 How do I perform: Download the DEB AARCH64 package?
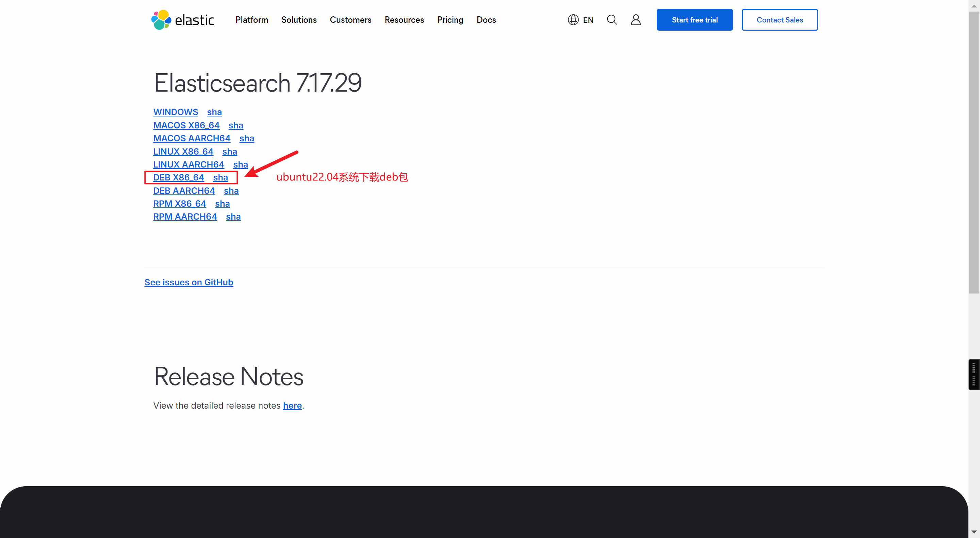[x=184, y=191]
